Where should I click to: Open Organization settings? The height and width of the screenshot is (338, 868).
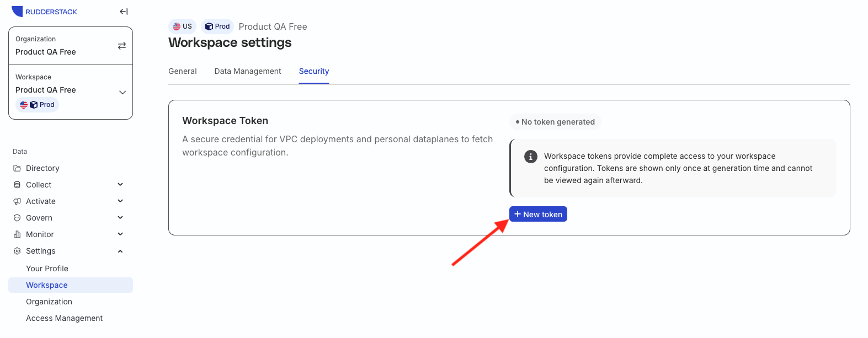[49, 302]
